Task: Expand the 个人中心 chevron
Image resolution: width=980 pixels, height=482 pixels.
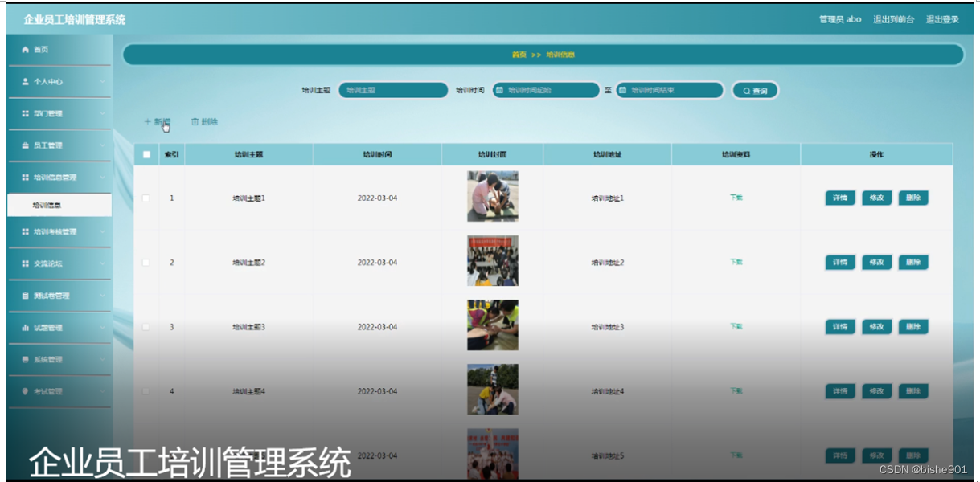Action: [103, 82]
